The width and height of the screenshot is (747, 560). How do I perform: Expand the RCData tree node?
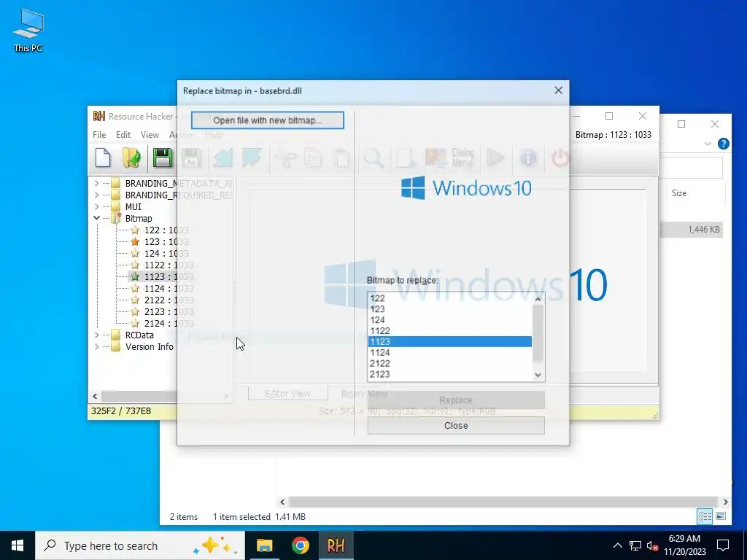[x=97, y=335]
